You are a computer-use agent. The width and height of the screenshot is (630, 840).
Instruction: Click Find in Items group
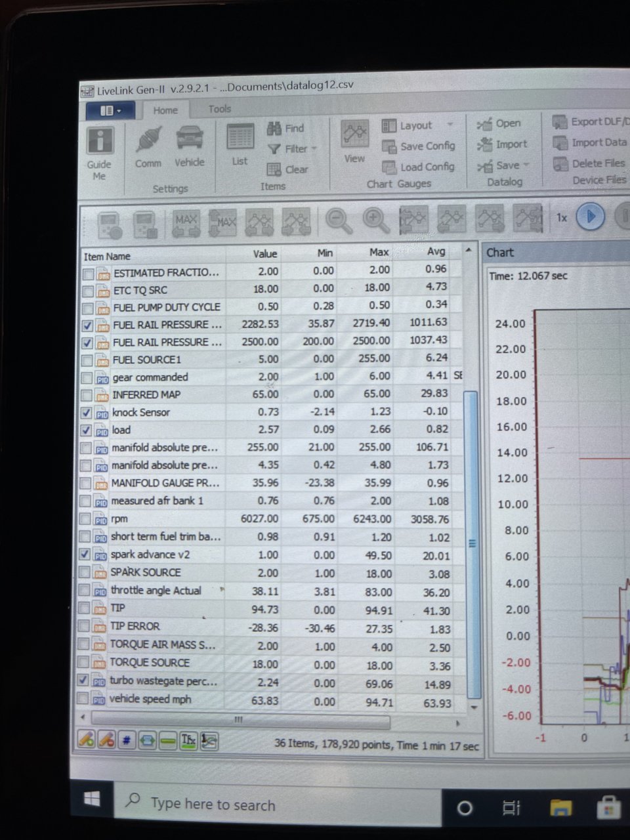click(x=285, y=129)
